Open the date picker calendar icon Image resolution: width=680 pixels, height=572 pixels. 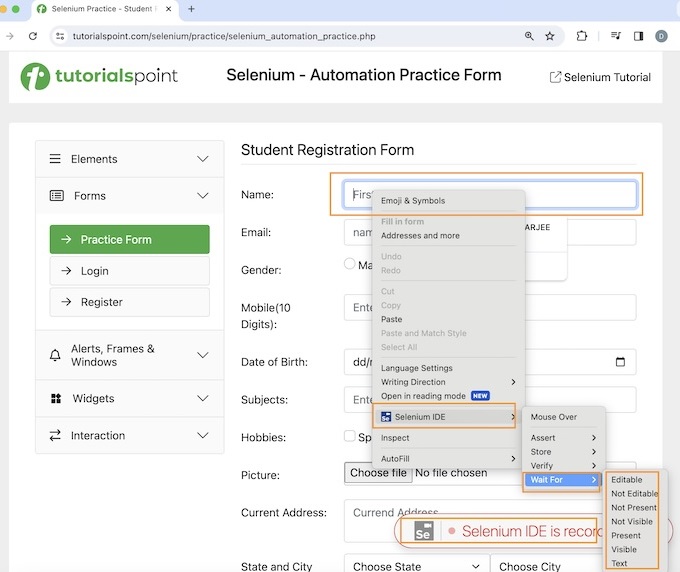tap(620, 362)
